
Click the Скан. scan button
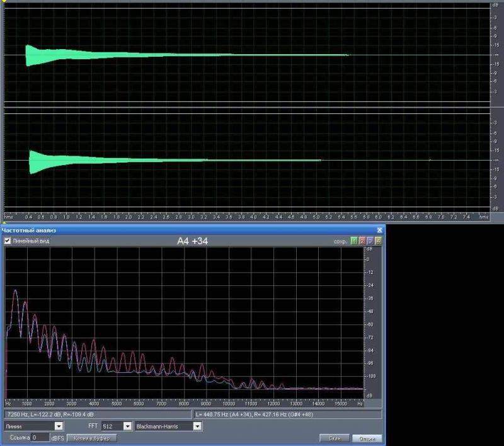[335, 438]
